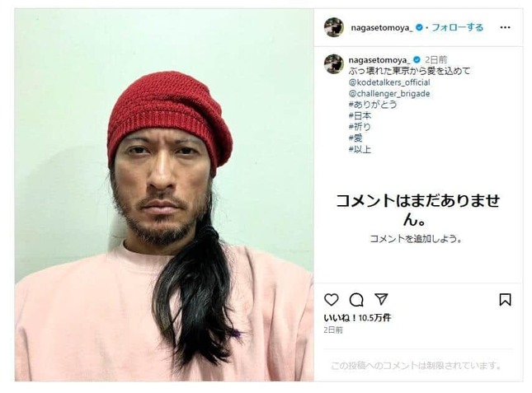Open the #祈り hashtag
The width and height of the screenshot is (532, 393).
point(360,127)
